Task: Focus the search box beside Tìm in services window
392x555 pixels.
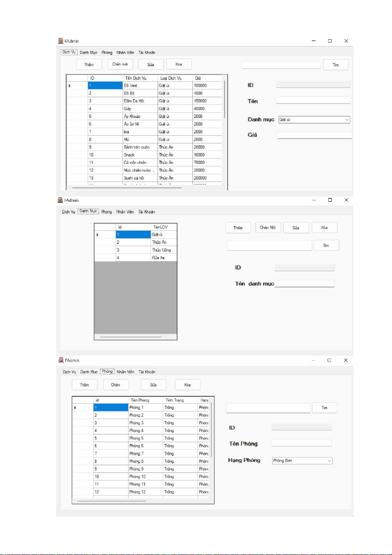Action: pos(281,65)
